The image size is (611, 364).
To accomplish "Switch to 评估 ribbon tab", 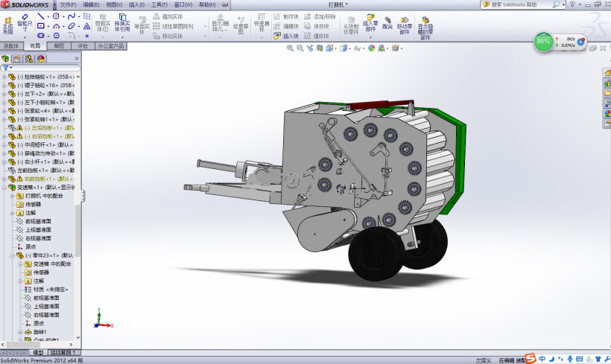I will pyautogui.click(x=83, y=46).
